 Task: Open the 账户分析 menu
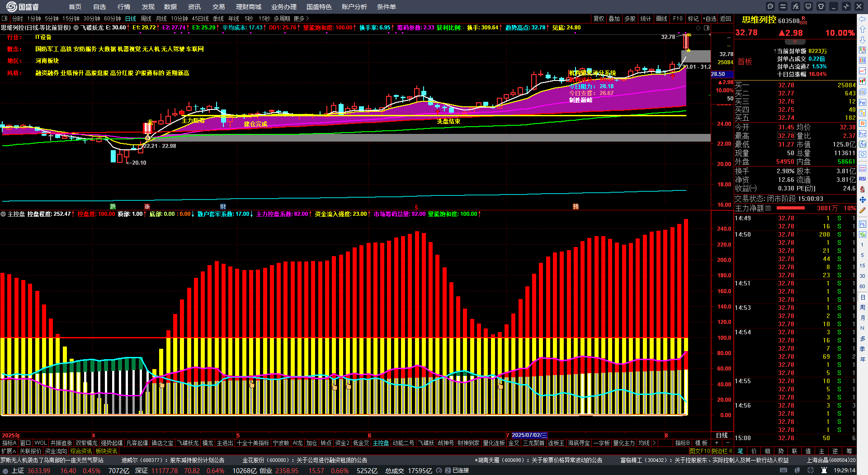tap(354, 7)
